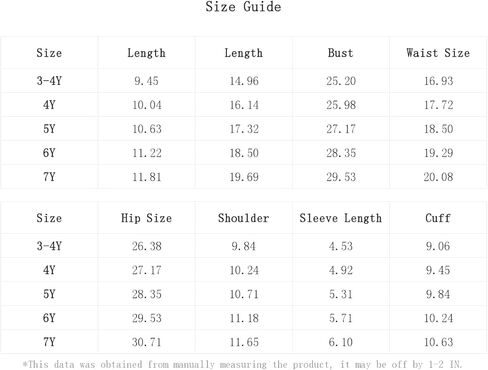Click the Hip Size column header

146,218
